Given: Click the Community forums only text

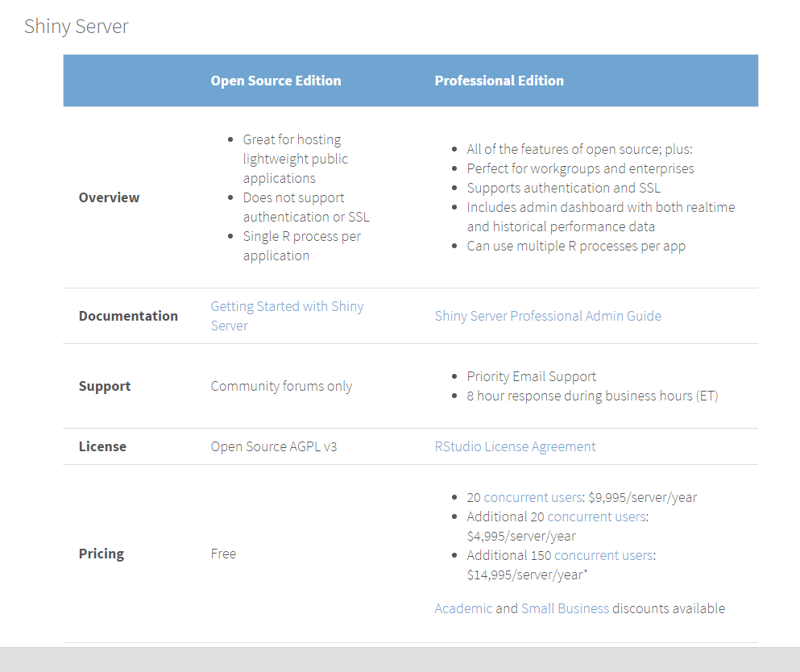Looking at the screenshot, I should coord(281,386).
